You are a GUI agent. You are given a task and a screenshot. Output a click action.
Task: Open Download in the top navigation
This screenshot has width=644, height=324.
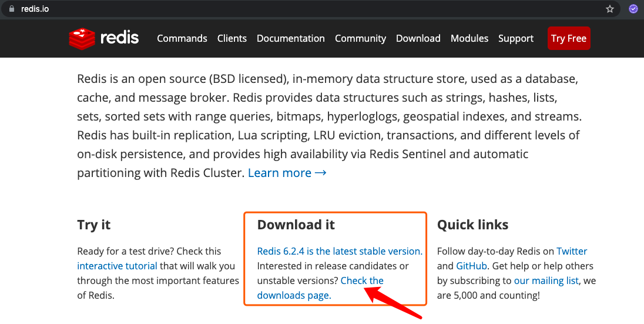[x=418, y=38]
